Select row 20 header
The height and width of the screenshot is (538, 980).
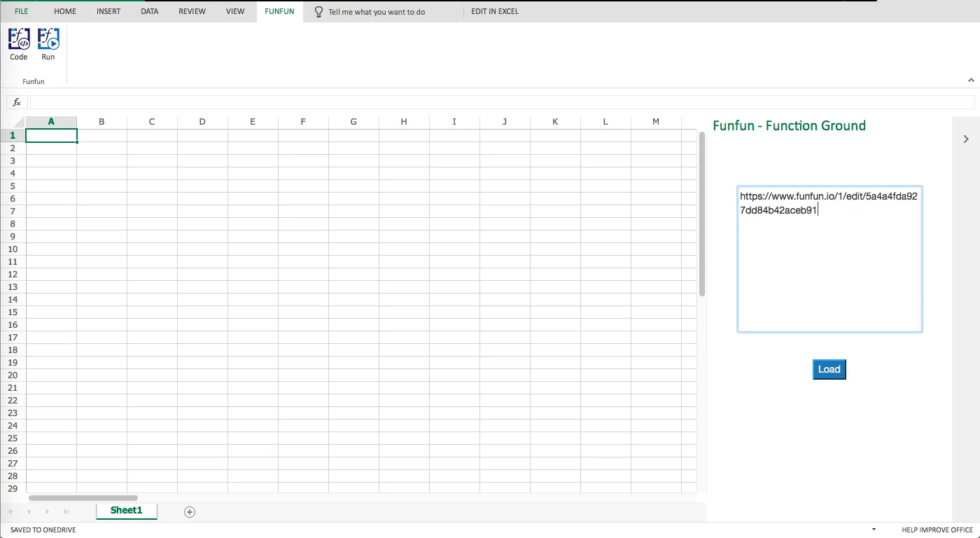pyautogui.click(x=13, y=375)
